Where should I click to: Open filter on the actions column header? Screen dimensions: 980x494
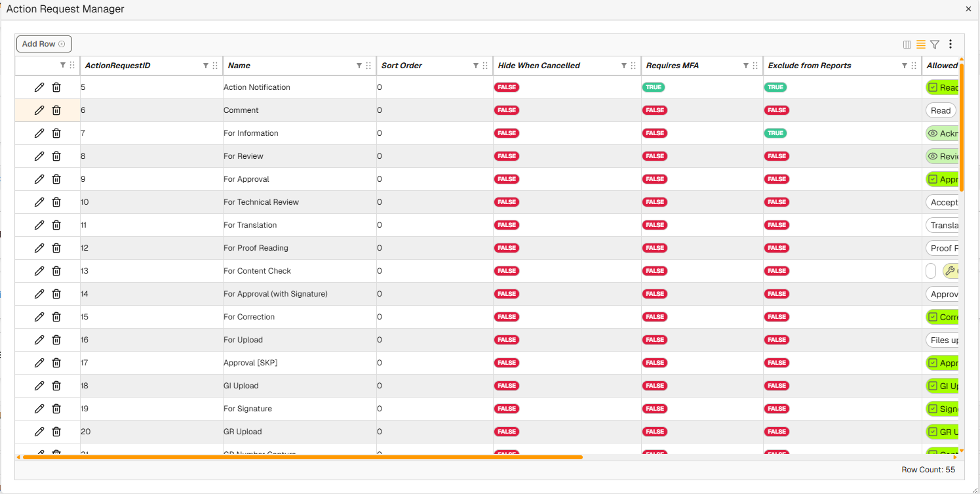pos(63,66)
